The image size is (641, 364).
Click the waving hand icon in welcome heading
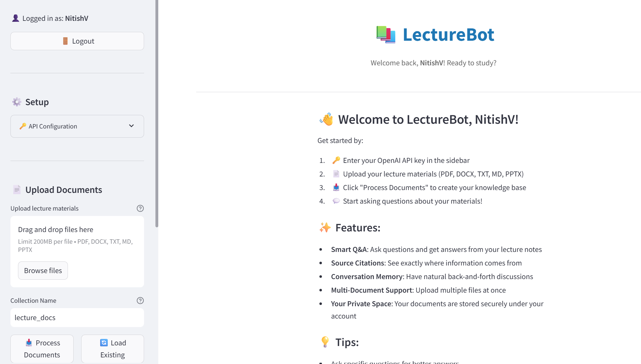click(327, 119)
